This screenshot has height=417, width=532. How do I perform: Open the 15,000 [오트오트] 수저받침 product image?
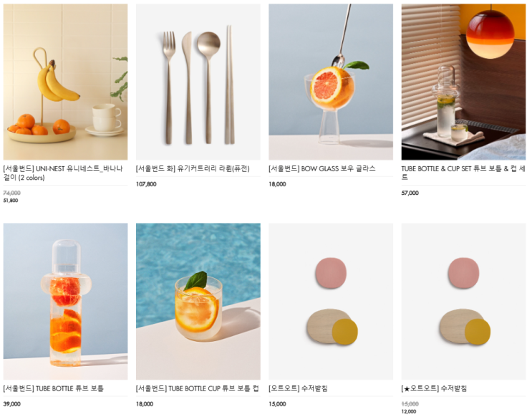(331, 301)
